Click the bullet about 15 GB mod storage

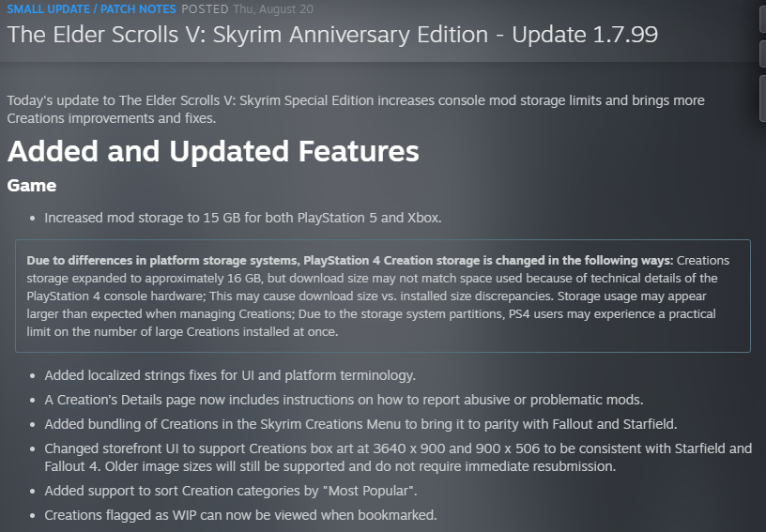[x=243, y=218]
